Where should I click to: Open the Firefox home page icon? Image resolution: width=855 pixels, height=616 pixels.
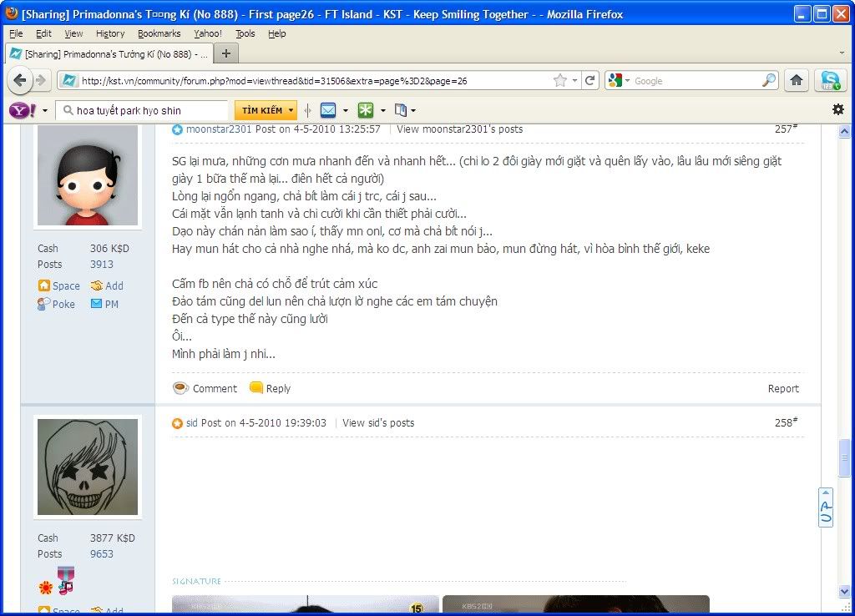point(796,81)
